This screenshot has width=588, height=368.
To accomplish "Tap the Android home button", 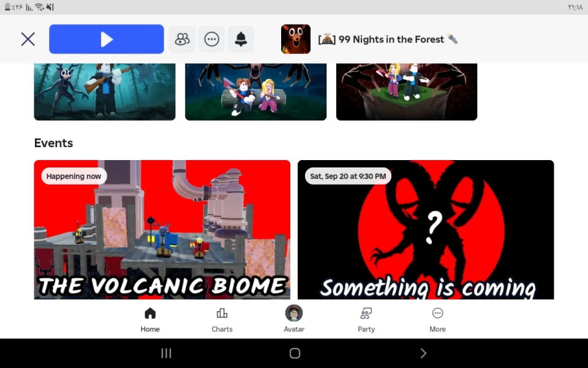I will coord(295,353).
